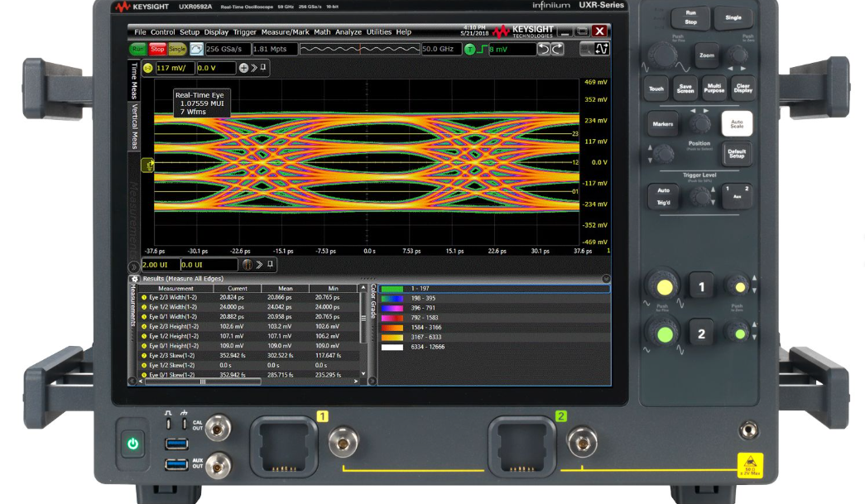This screenshot has width=865, height=504.
Task: Toggle the yellow 1-2 channel badge
Action: click(148, 68)
